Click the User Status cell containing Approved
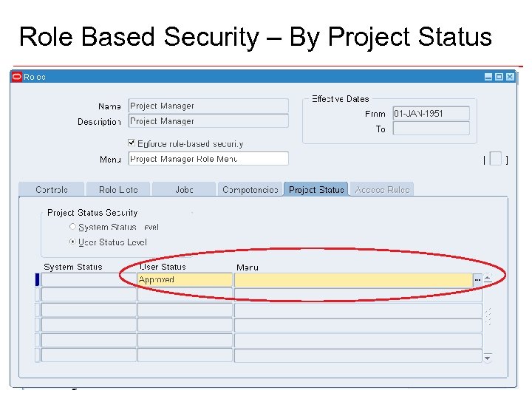 185,280
